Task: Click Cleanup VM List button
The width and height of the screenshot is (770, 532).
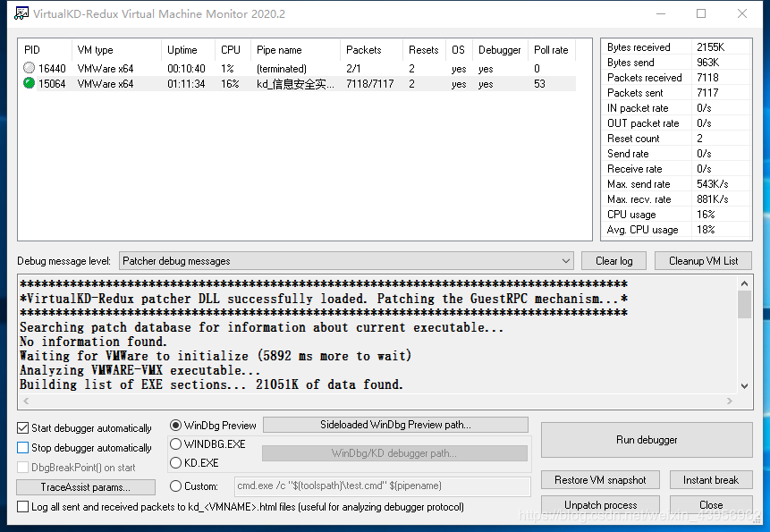Action: [703, 261]
